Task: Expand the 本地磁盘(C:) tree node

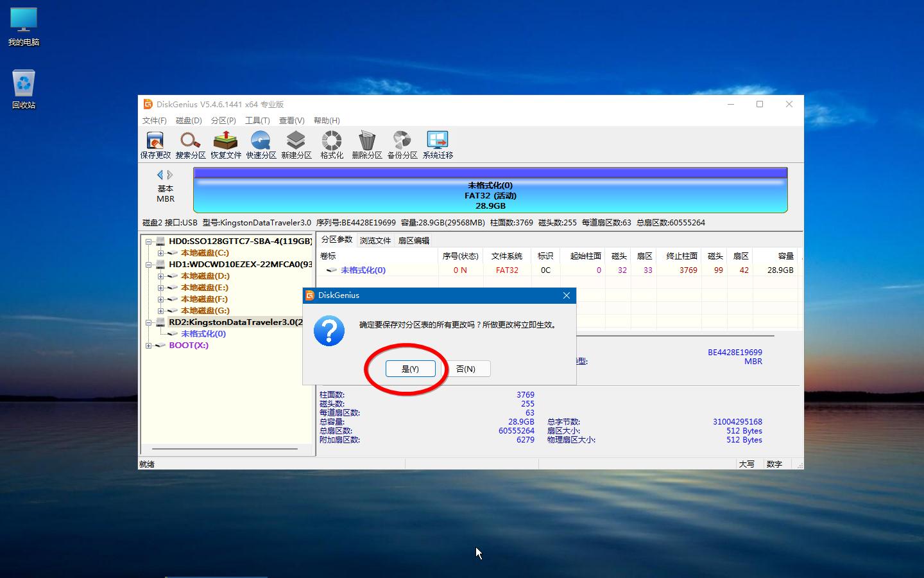Action: pos(161,253)
